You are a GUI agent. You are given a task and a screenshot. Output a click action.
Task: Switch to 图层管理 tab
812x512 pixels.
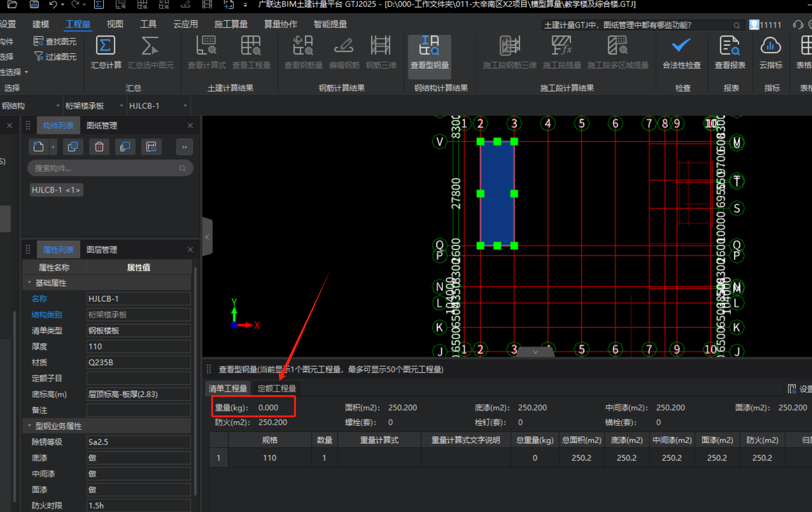(102, 250)
